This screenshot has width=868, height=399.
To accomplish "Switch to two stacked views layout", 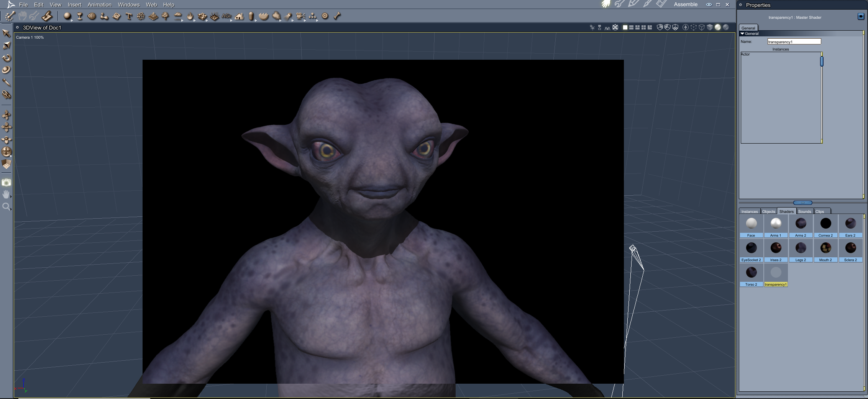I will pos(631,27).
